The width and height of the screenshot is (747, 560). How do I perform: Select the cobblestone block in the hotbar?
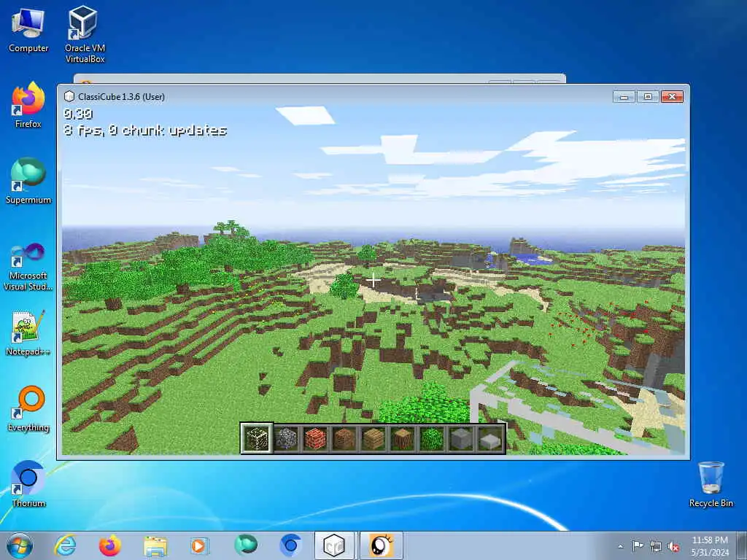click(x=286, y=438)
